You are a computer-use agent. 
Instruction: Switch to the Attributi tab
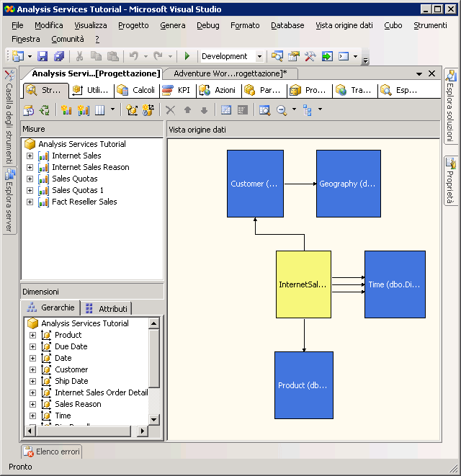click(107, 309)
